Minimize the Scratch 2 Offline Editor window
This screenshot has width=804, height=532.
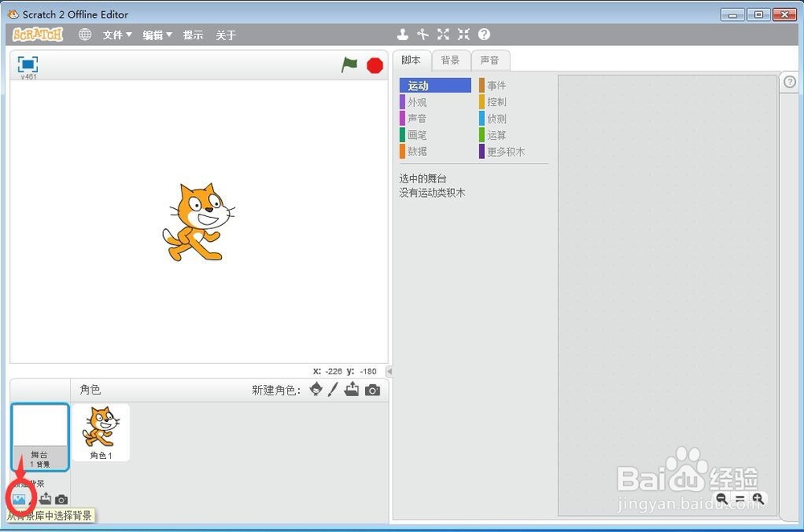tap(732, 14)
